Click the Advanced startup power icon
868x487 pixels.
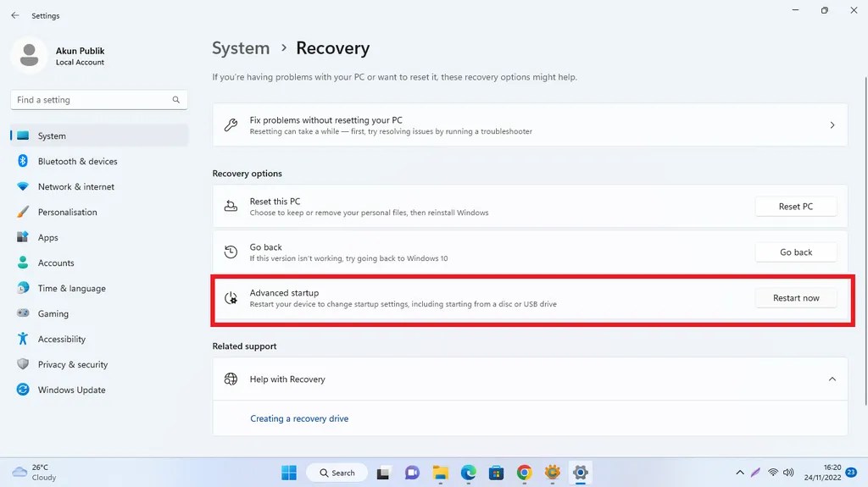[231, 298]
